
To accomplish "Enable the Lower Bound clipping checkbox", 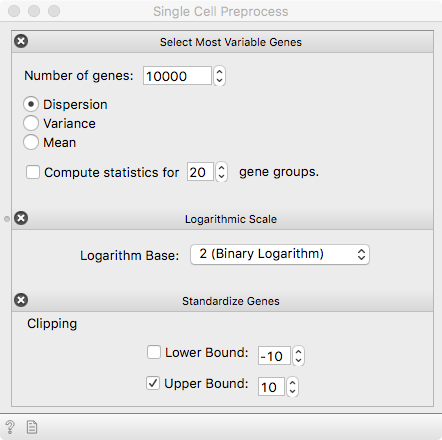I will pos(154,352).
